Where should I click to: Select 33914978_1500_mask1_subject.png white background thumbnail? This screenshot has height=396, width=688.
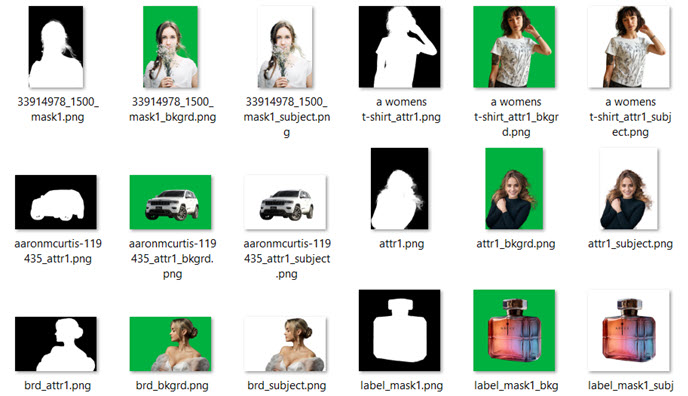285,47
